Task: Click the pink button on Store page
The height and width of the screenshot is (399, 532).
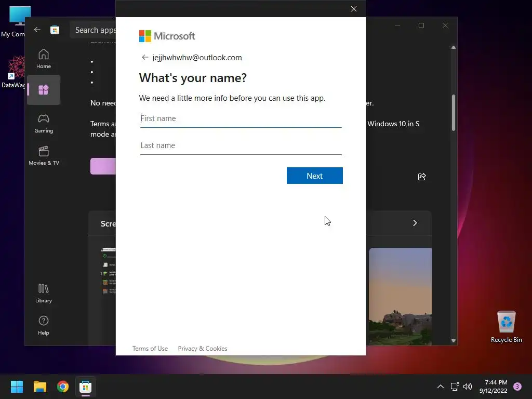Action: pos(103,166)
